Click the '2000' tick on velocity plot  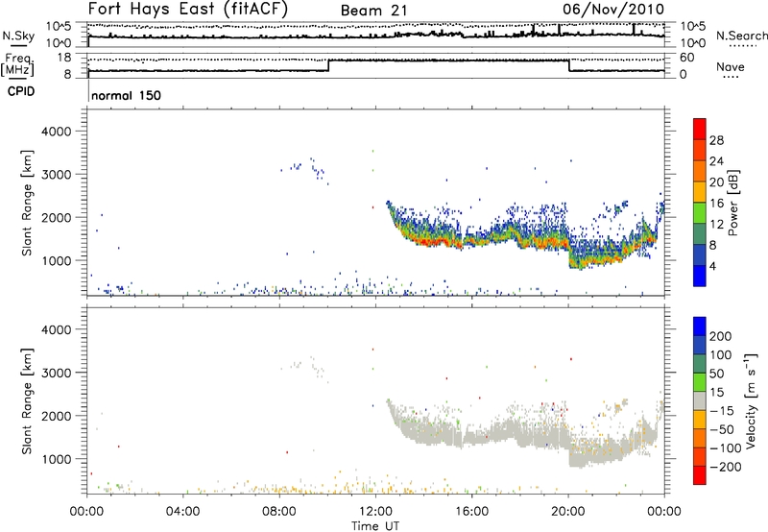point(57,416)
